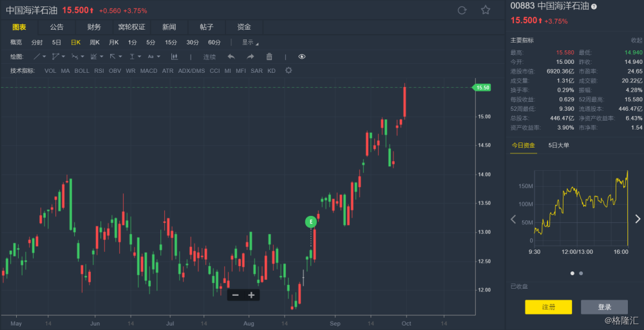This screenshot has width=644, height=330.
Task: Switch to the 5日大单 tab
Action: coord(559,145)
